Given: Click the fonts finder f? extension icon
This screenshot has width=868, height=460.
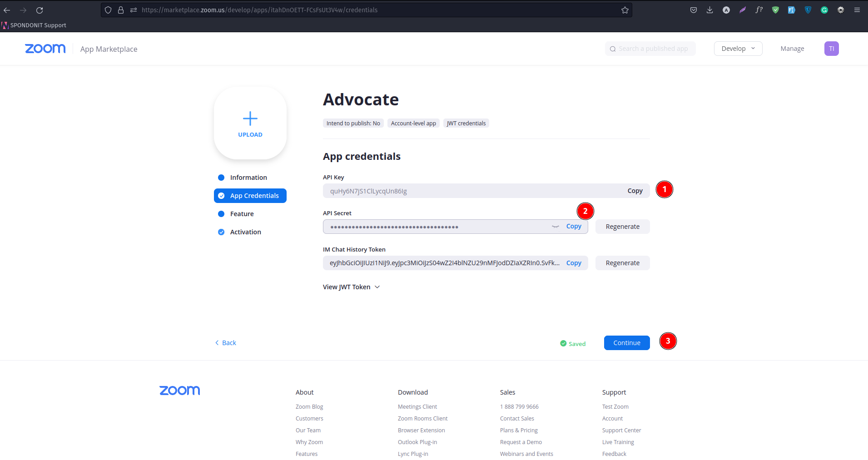Looking at the screenshot, I should coord(759,10).
